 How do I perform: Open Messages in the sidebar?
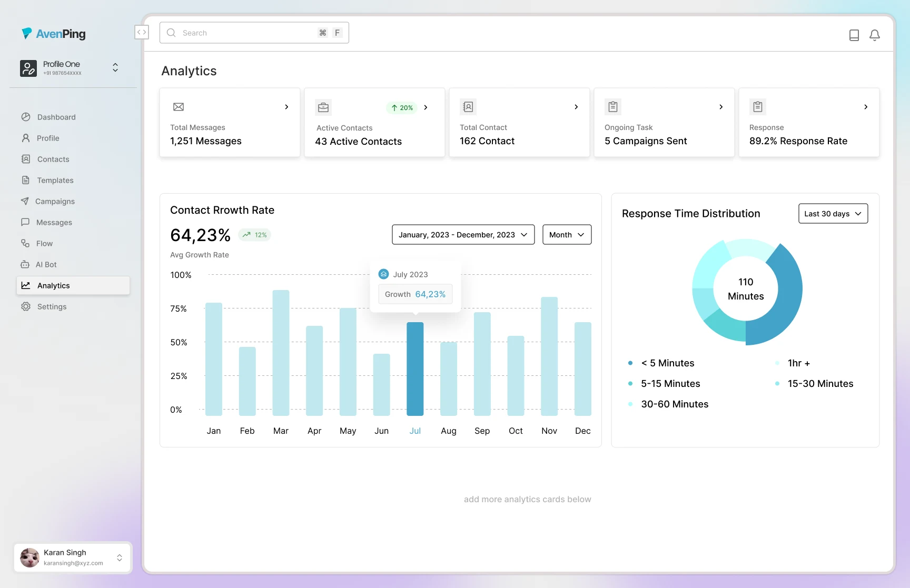coord(73,222)
